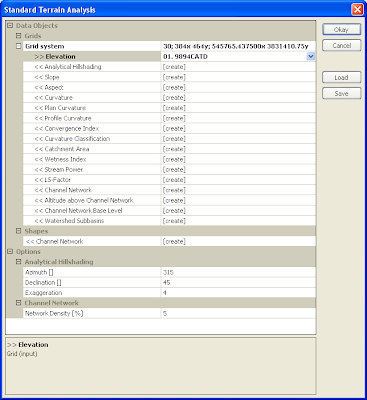Image resolution: width=367 pixels, height=400 pixels.
Task: Click [create] value for Wetness Index
Action: [174, 159]
